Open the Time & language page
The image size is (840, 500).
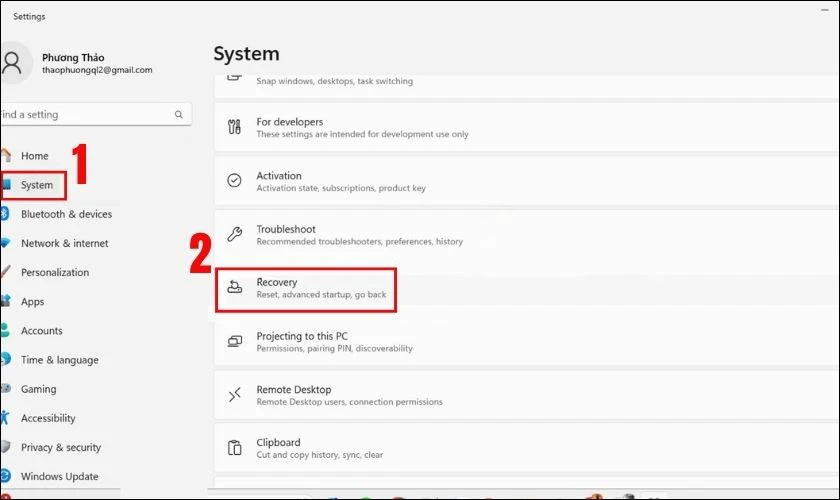coord(59,360)
